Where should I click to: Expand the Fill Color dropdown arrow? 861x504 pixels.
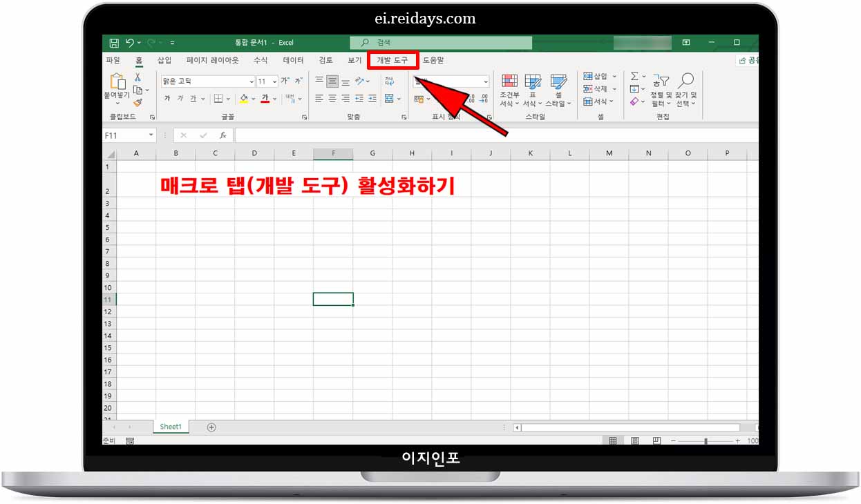click(x=252, y=99)
